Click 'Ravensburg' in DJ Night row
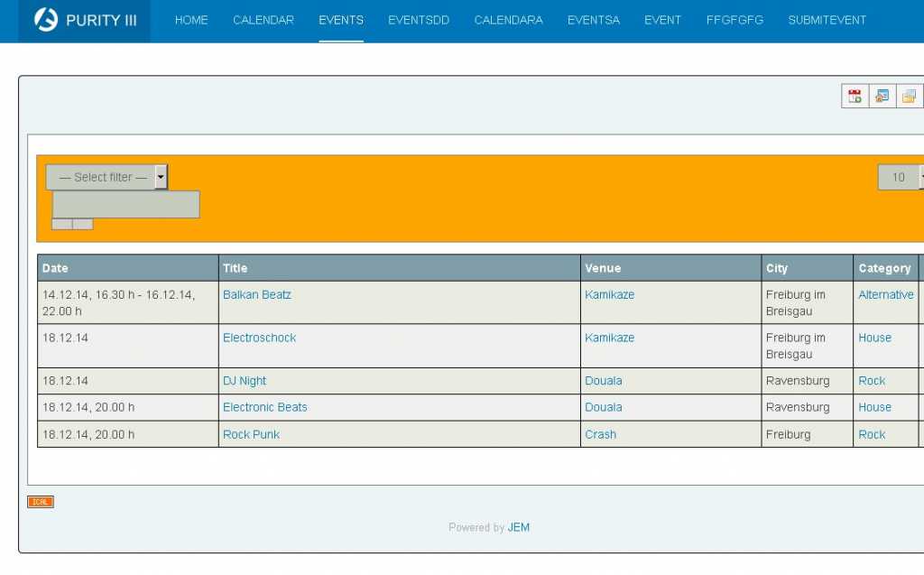924x575 pixels. click(798, 381)
